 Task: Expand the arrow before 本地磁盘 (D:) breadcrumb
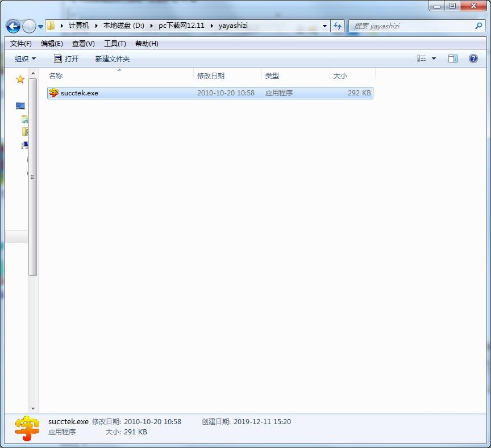tap(97, 26)
